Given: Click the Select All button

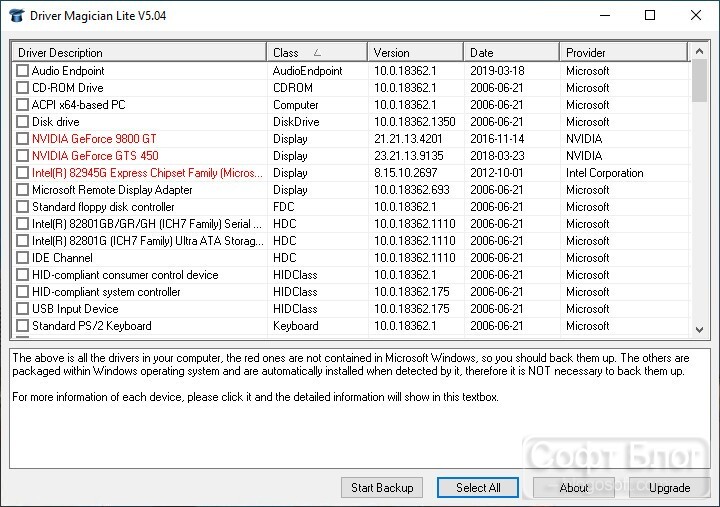Looking at the screenshot, I should [478, 488].
